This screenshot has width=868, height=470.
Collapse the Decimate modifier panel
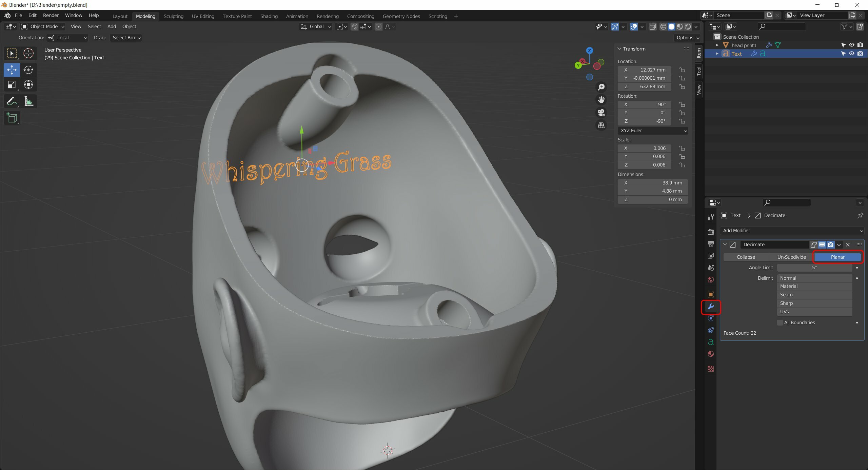(725, 244)
